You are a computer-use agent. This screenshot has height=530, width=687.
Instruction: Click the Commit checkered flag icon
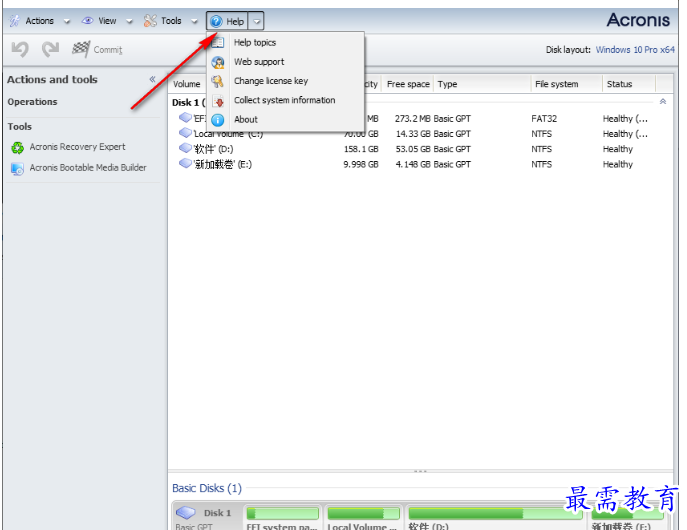tap(81, 49)
